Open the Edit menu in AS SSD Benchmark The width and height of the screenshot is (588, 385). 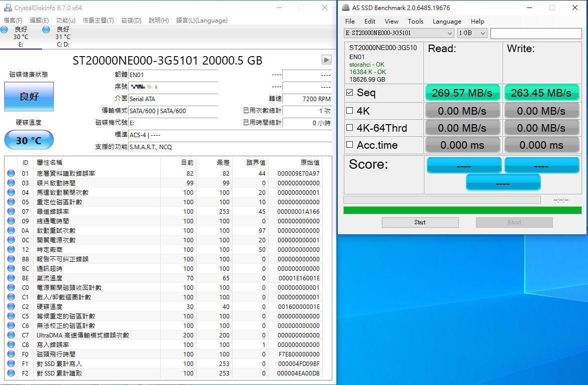click(x=370, y=22)
